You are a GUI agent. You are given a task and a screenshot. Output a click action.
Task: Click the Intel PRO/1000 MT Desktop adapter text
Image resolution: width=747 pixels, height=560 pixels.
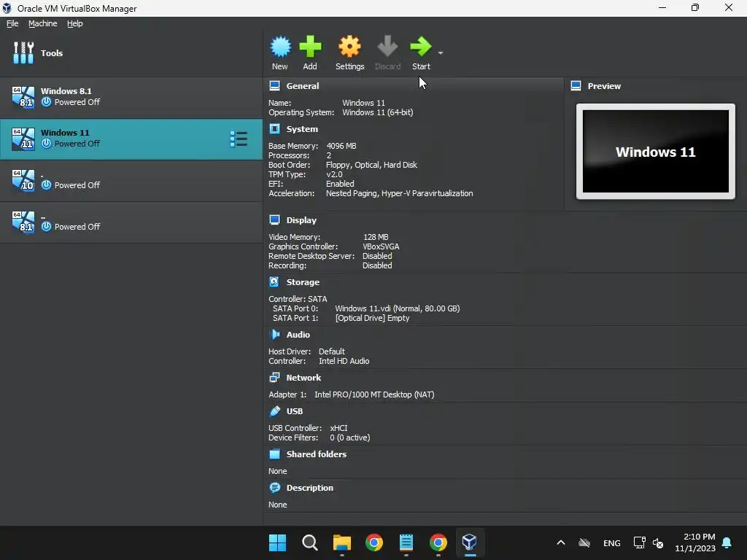click(x=374, y=394)
